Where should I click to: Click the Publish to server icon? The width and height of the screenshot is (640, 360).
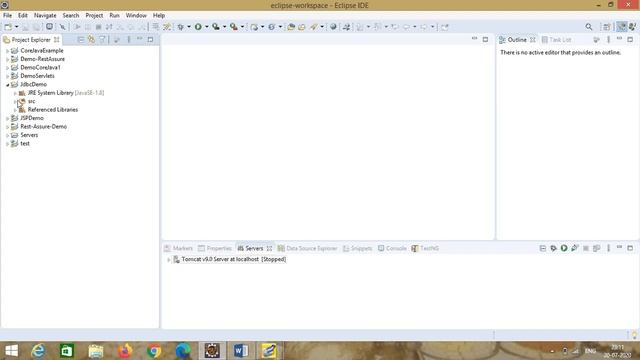coord(596,248)
